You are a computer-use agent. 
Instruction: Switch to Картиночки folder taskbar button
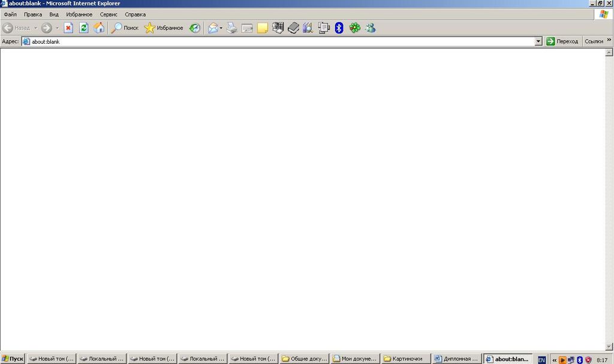(405, 359)
